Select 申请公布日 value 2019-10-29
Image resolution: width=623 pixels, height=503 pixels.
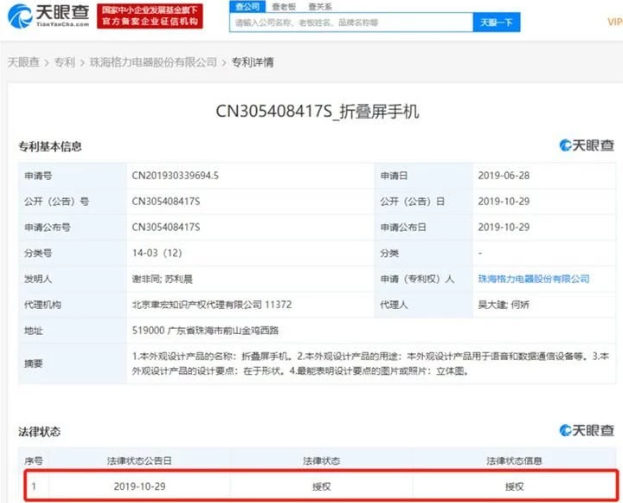(504, 227)
